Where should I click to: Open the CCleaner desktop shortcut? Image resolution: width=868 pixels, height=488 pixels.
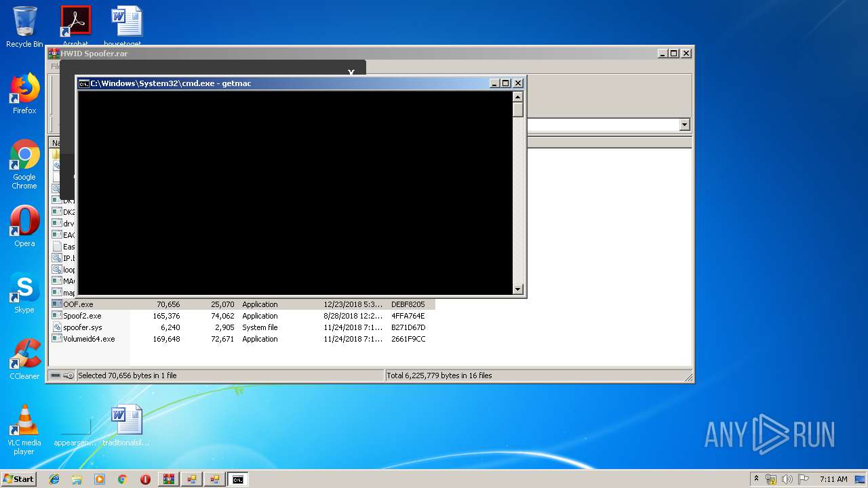click(24, 359)
